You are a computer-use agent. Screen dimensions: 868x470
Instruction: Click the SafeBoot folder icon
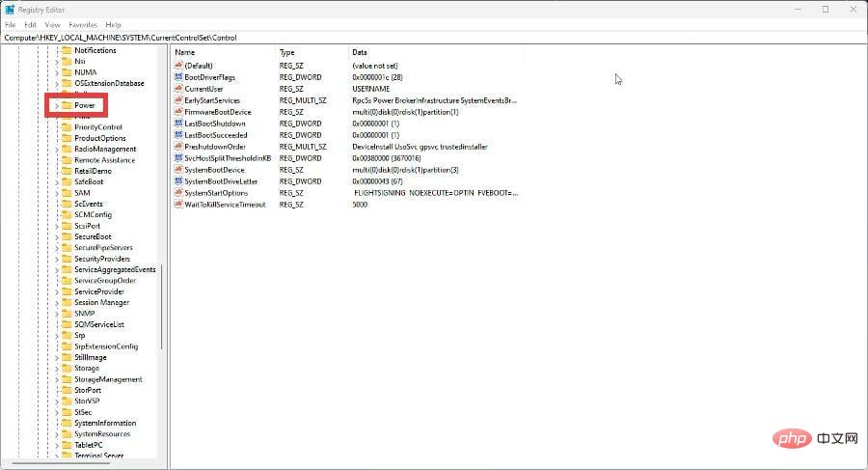coord(67,181)
